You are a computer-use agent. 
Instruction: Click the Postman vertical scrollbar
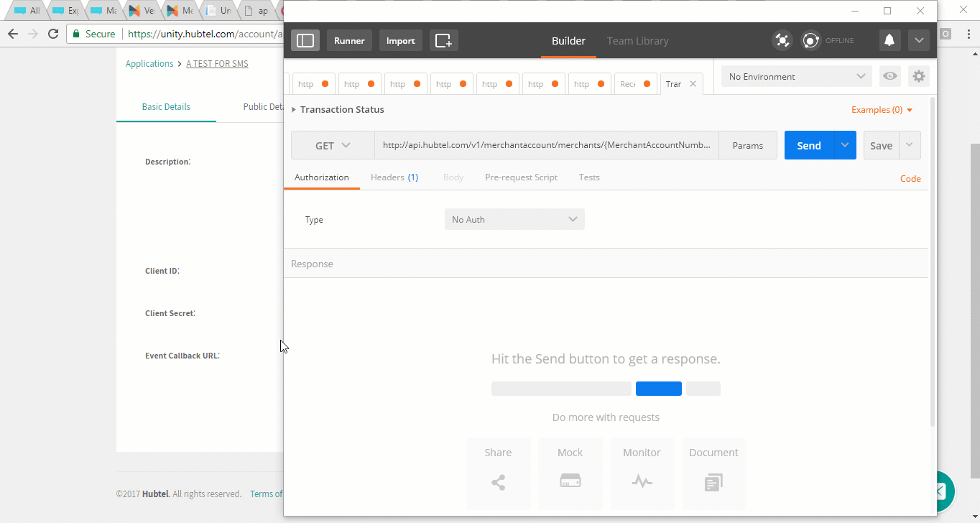tap(933, 262)
